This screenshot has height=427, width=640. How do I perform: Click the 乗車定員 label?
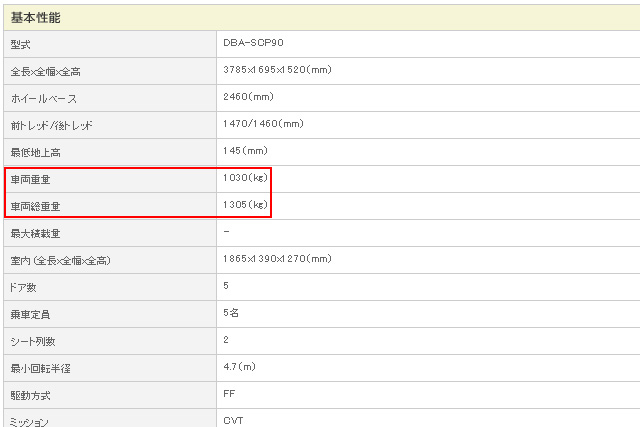click(29, 314)
